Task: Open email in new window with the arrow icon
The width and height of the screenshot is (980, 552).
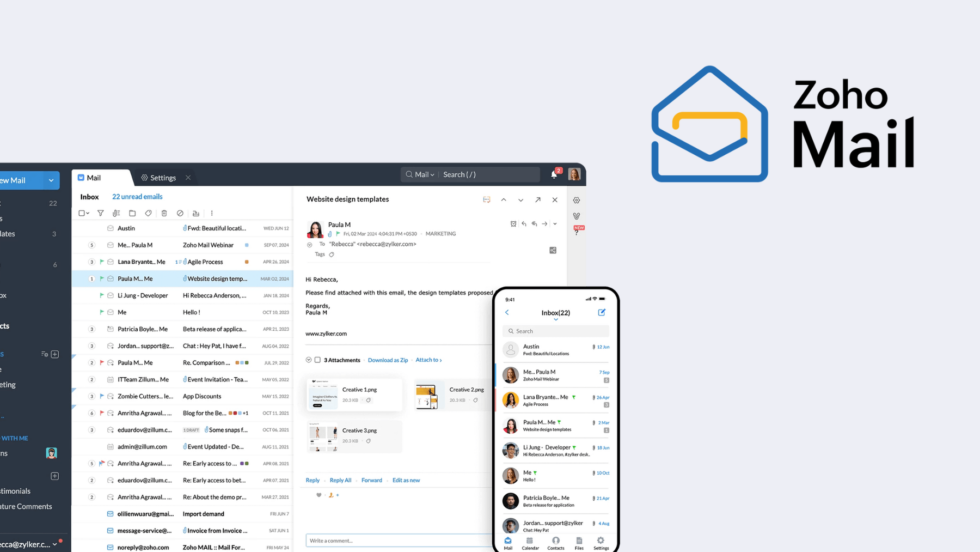Action: click(538, 199)
